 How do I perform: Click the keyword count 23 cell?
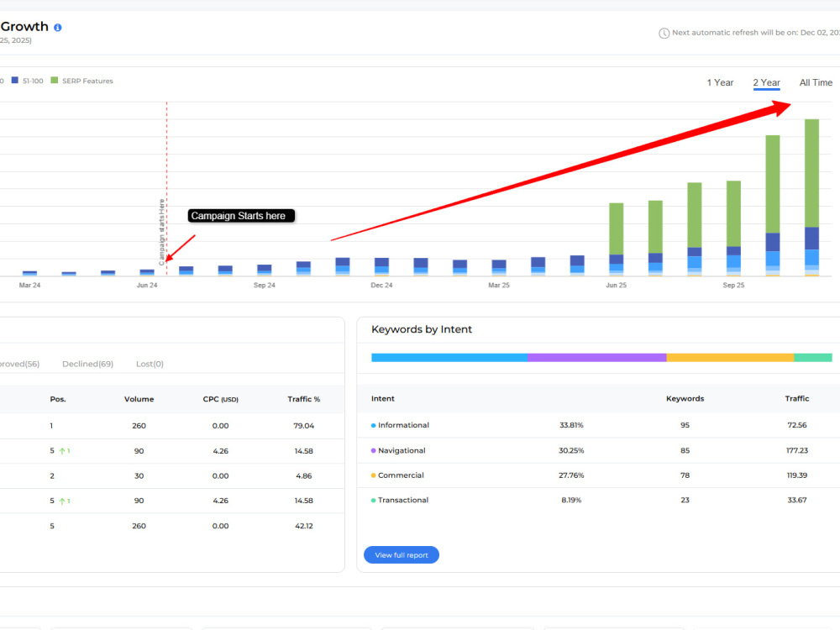point(685,500)
